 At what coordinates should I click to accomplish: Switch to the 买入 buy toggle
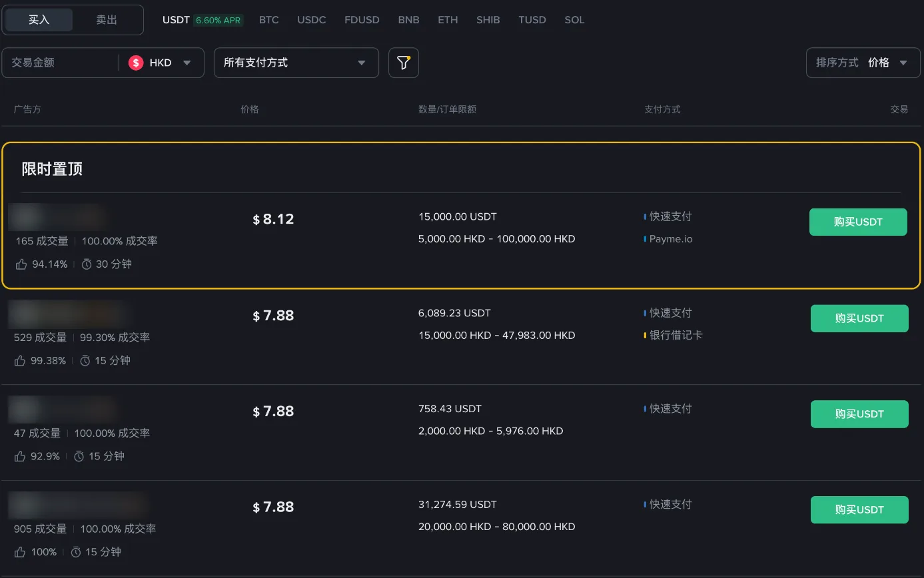pos(39,20)
